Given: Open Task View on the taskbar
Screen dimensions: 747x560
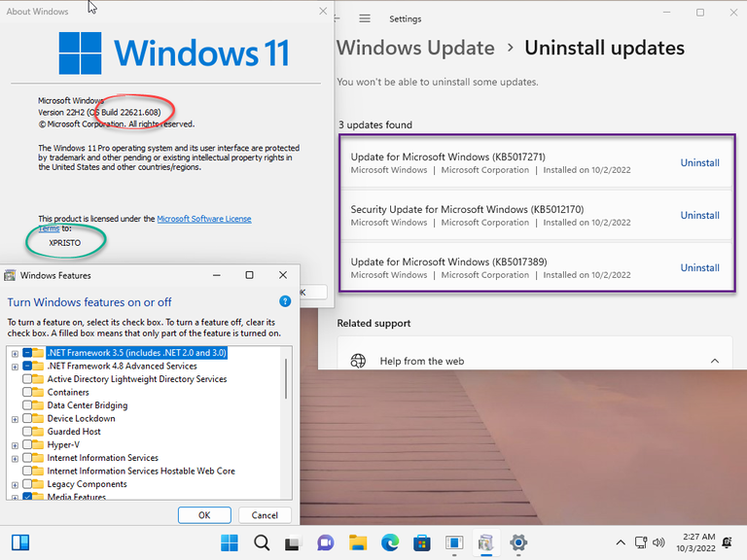Looking at the screenshot, I should 293,542.
